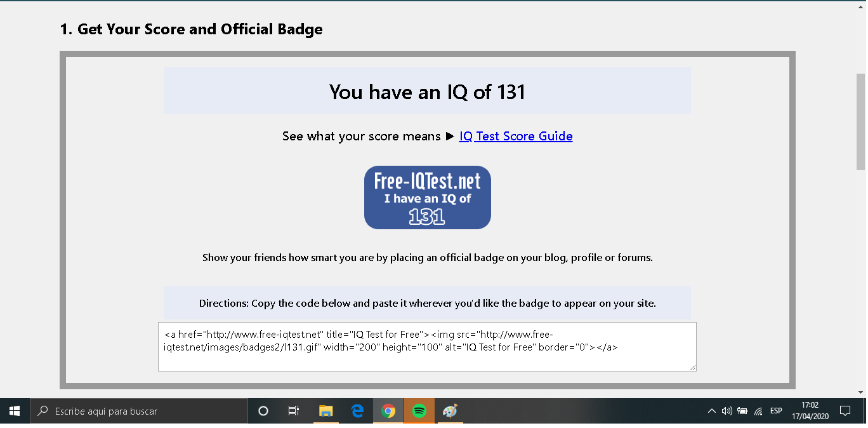Click the 'You have an IQ of 131' heading
Viewport: 868px width, 428px height.
[x=427, y=92]
